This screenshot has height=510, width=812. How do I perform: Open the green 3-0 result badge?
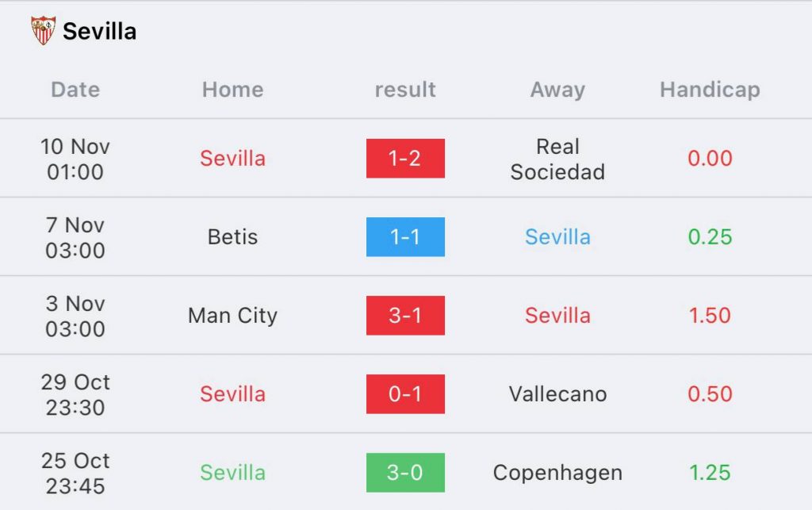tap(405, 473)
